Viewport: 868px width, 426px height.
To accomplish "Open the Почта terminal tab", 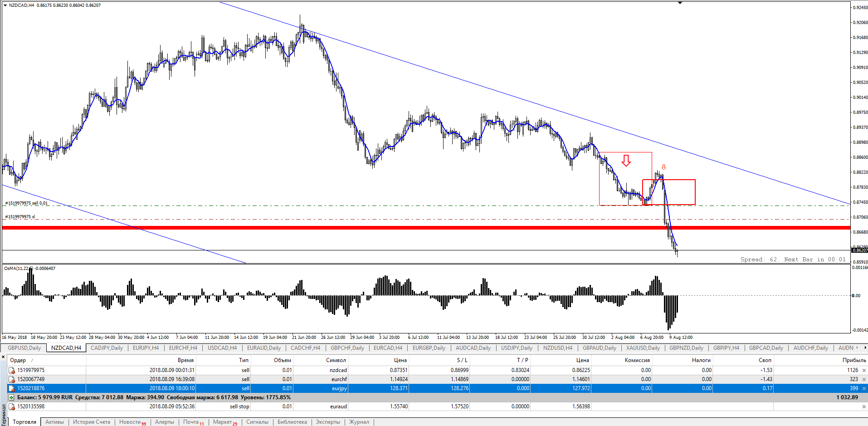I will (193, 422).
